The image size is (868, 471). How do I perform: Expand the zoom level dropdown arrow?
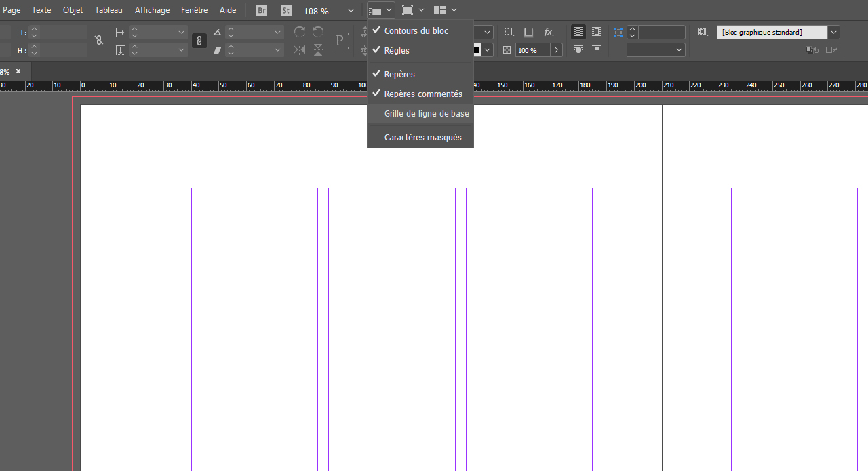click(x=351, y=11)
